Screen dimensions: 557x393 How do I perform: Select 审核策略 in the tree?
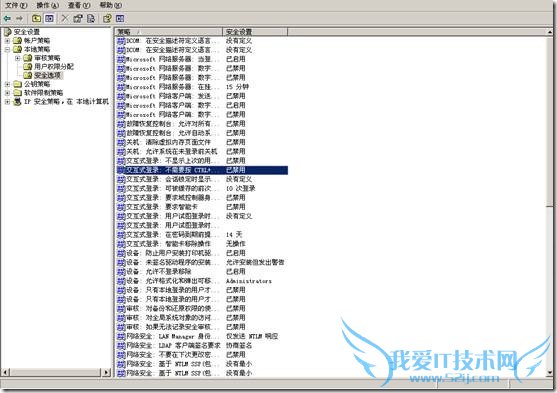[47, 58]
